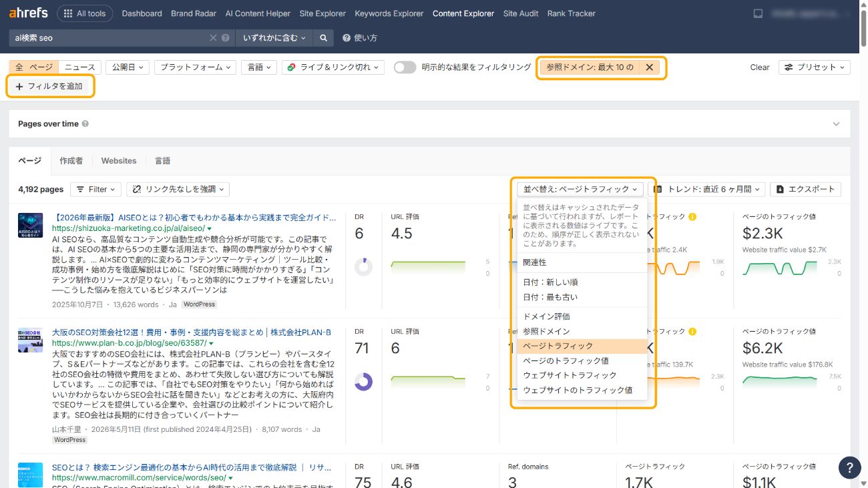
Task: Click the magnifier search button
Action: 323,38
